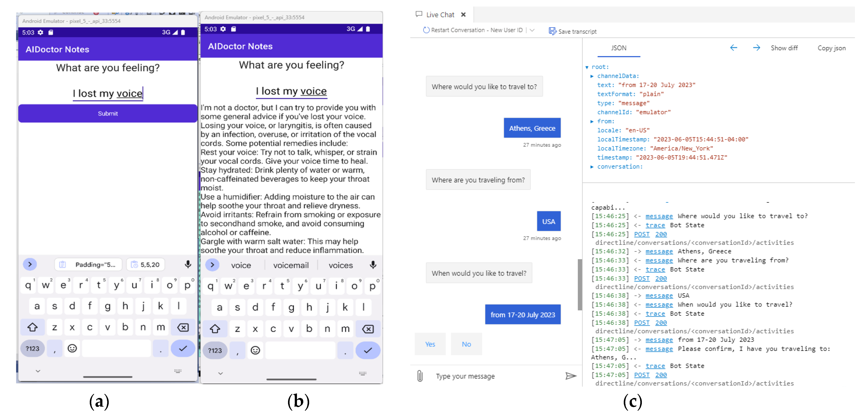Switch to the Live Chat tab
The width and height of the screenshot is (868, 416).
pyautogui.click(x=440, y=15)
